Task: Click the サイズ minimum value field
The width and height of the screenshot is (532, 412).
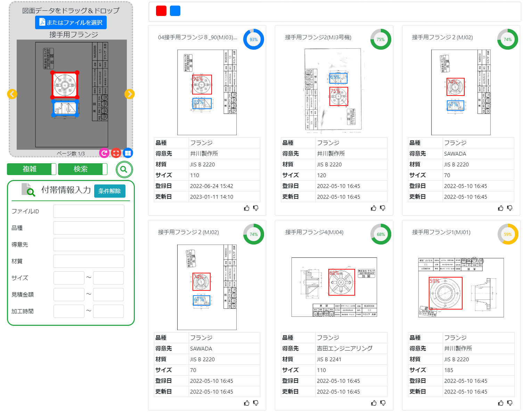Action: click(69, 278)
